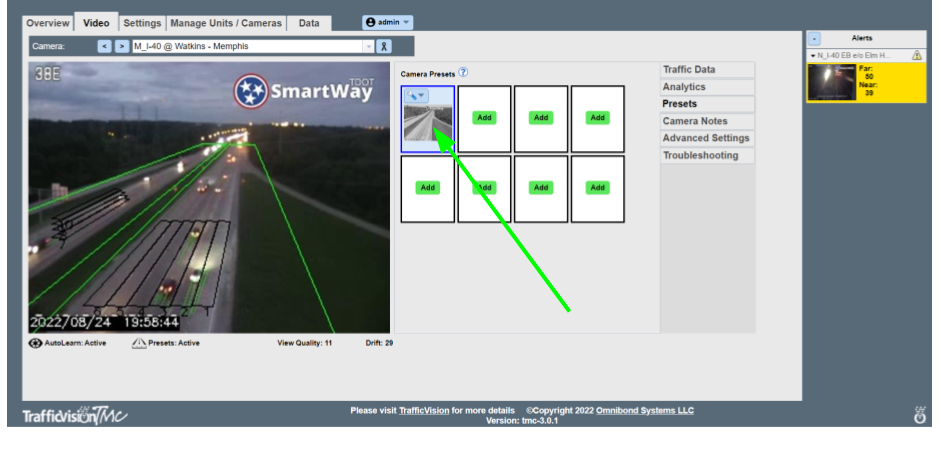Click Add in the top-right preset slot
The width and height of the screenshot is (938, 453).
[x=598, y=118]
